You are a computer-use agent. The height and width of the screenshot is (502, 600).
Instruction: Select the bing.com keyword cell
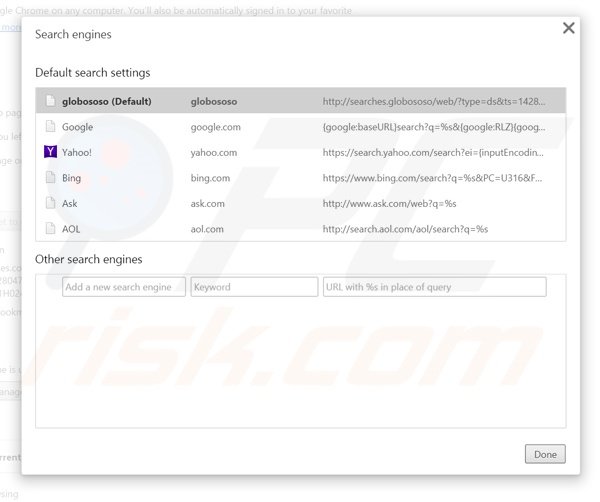pyautogui.click(x=210, y=178)
